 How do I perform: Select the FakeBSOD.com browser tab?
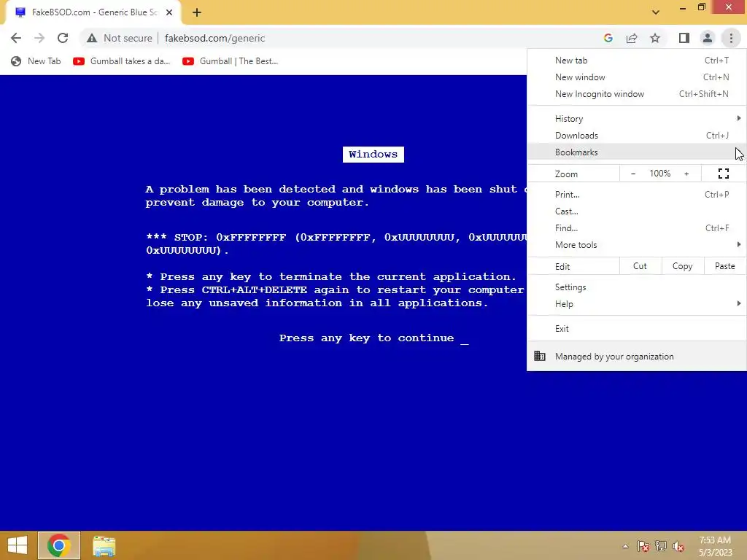[94, 12]
